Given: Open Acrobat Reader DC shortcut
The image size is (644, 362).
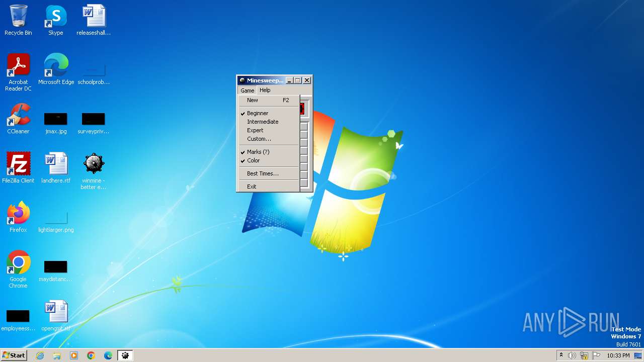Looking at the screenshot, I should [18, 72].
